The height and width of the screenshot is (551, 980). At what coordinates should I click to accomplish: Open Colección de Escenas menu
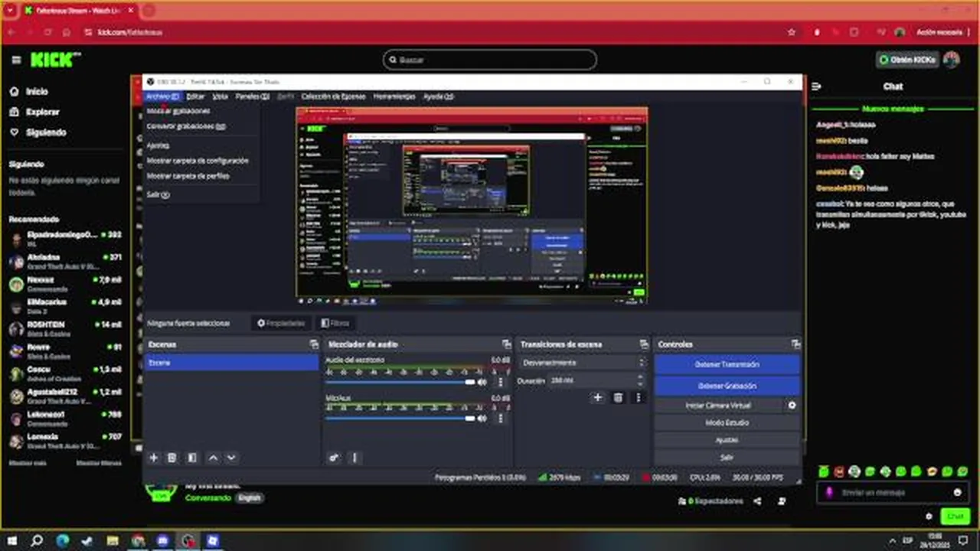tap(333, 96)
